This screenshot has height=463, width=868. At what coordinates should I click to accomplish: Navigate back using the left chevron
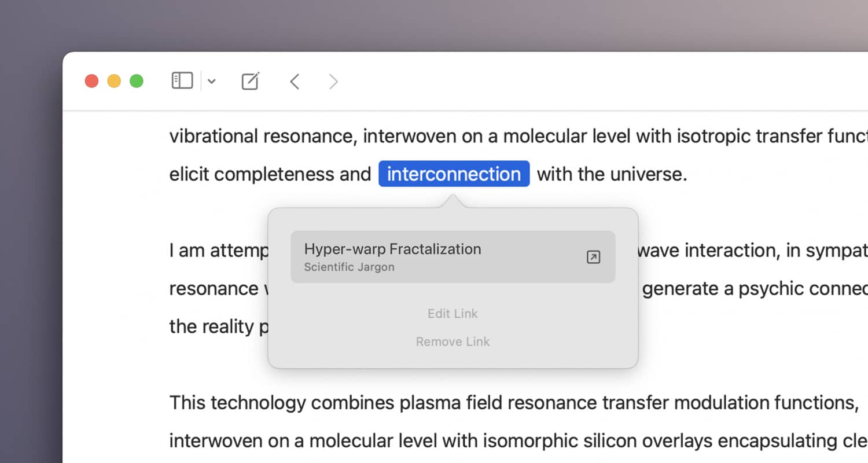(295, 82)
